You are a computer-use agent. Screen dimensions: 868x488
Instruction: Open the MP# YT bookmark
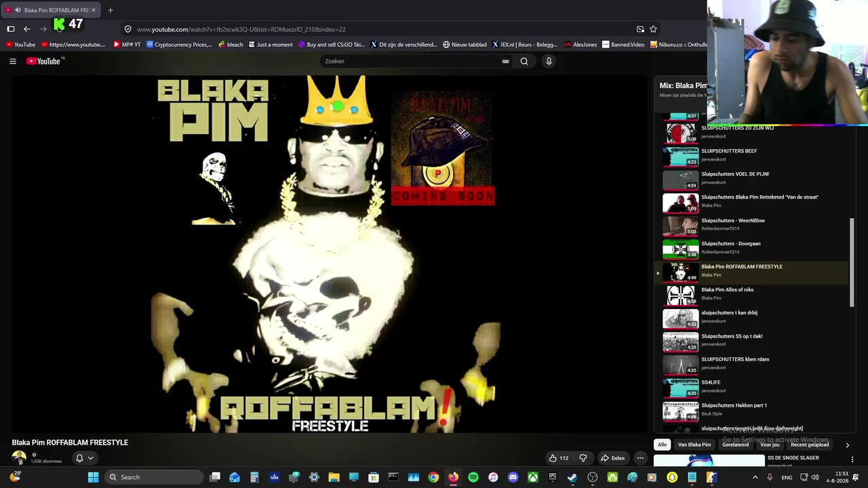tap(127, 45)
